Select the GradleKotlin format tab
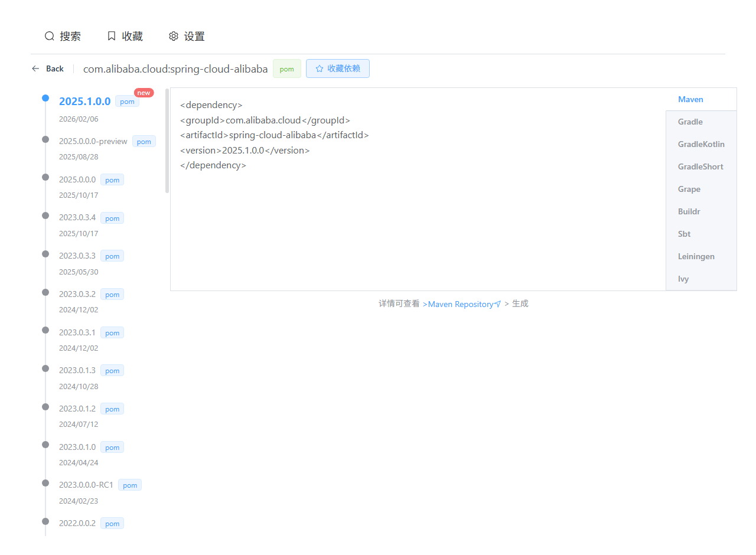The width and height of the screenshot is (756, 555). (x=701, y=144)
